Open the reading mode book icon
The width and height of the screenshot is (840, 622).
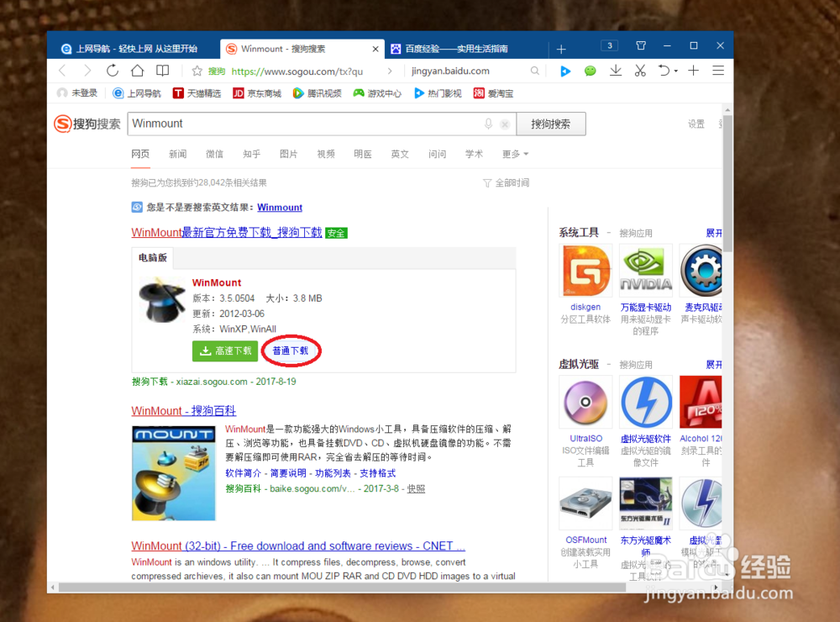click(x=162, y=71)
